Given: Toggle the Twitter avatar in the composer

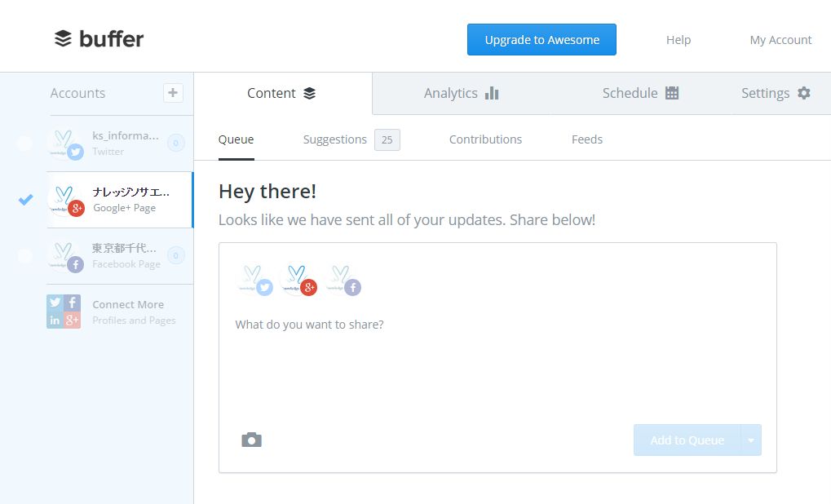Looking at the screenshot, I should click(x=254, y=279).
